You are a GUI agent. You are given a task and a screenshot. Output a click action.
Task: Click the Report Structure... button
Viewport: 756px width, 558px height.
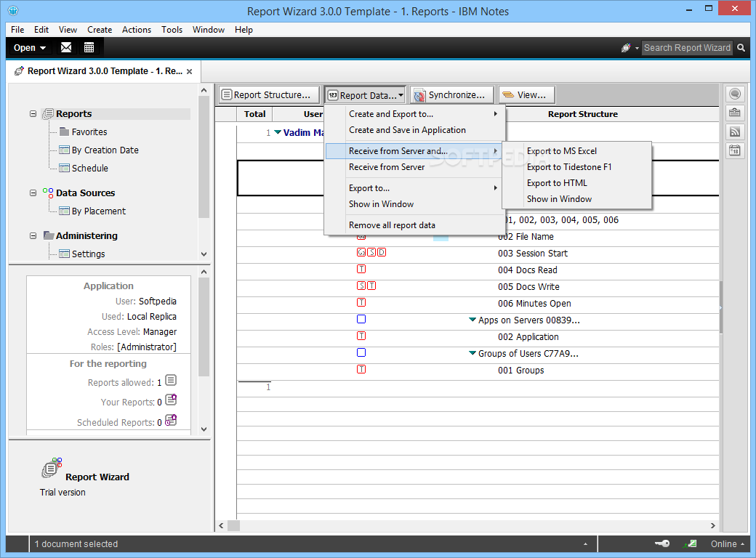269,95
